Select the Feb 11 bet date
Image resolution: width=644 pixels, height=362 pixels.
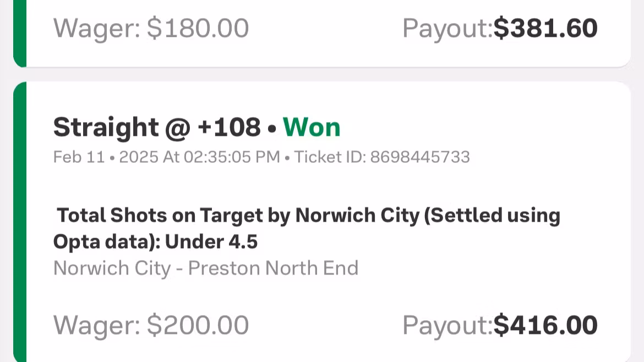(x=79, y=157)
